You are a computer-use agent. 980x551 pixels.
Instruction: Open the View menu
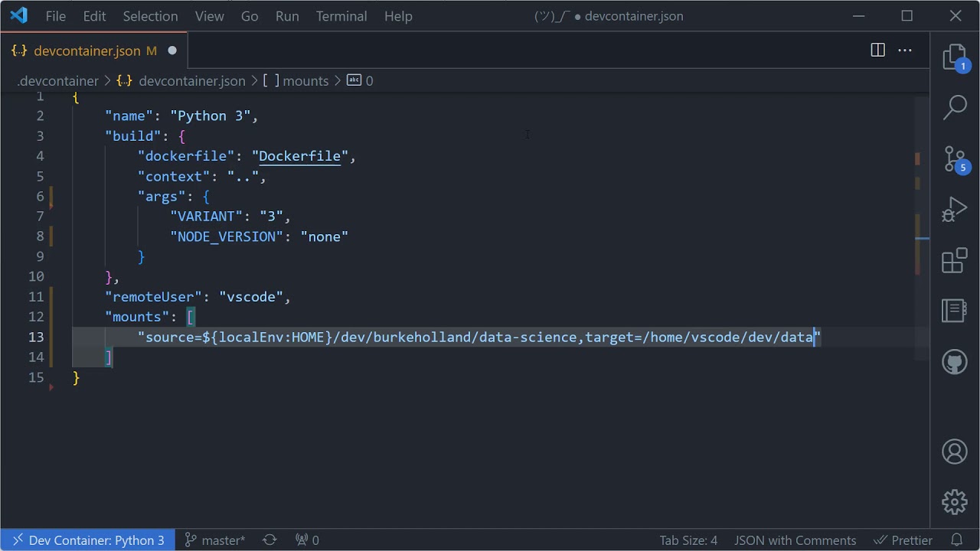[209, 16]
